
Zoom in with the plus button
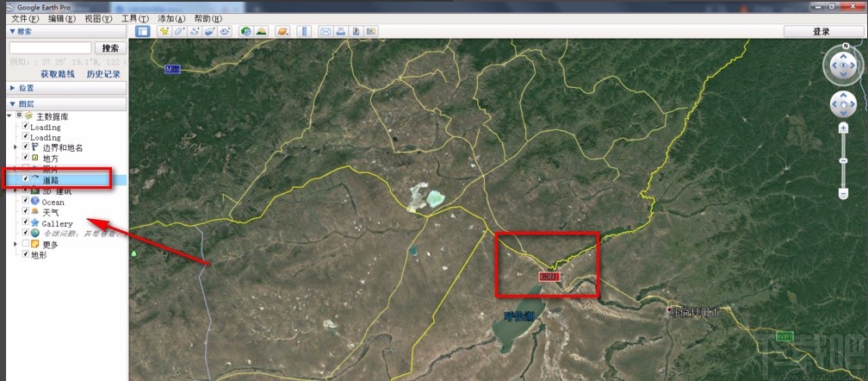843,128
